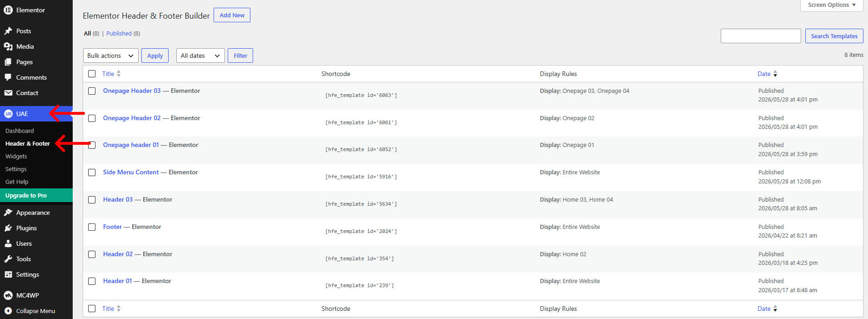868x319 pixels.
Task: Click the Posts pushpin icon
Action: click(8, 31)
